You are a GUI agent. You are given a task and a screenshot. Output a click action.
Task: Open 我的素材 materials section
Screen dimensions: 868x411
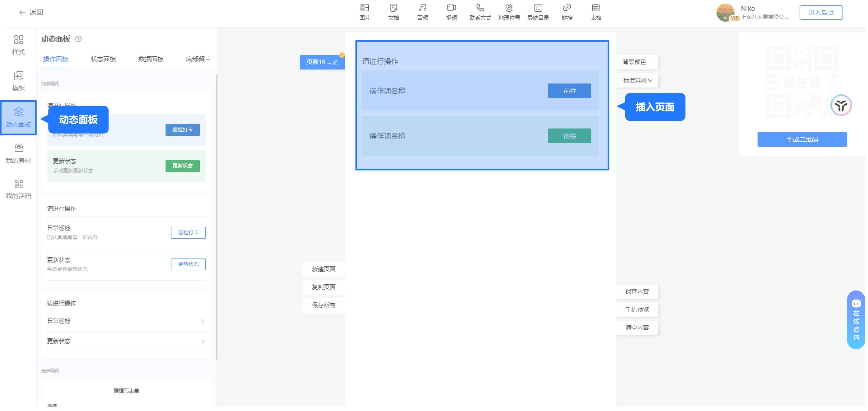coord(19,153)
